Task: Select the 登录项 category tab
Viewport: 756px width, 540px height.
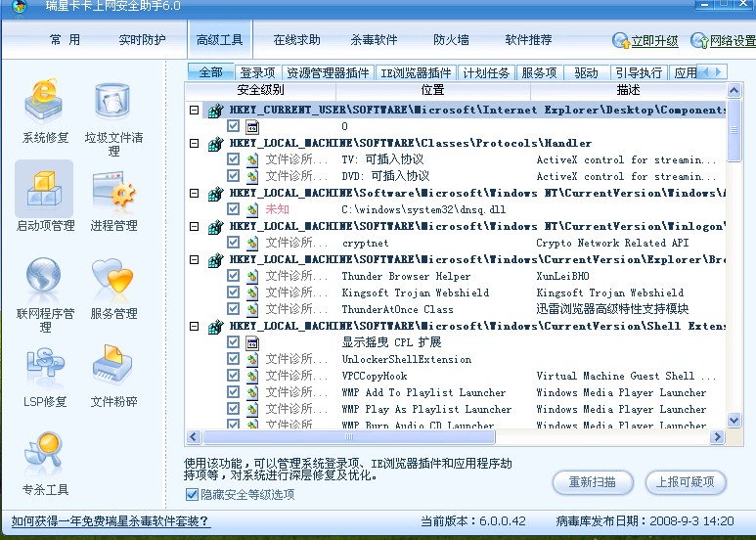Action: [x=258, y=72]
